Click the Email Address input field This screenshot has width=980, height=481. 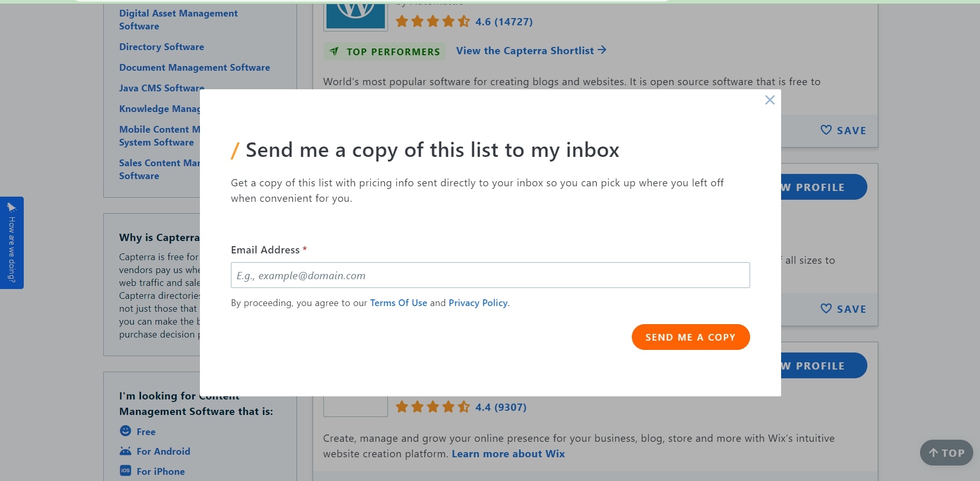[490, 275]
